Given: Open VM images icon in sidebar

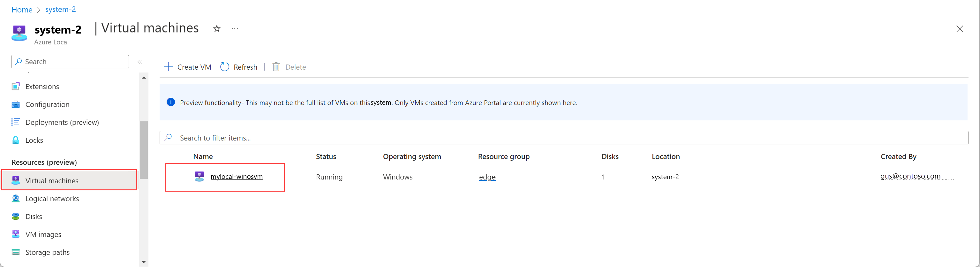Looking at the screenshot, I should (x=16, y=234).
